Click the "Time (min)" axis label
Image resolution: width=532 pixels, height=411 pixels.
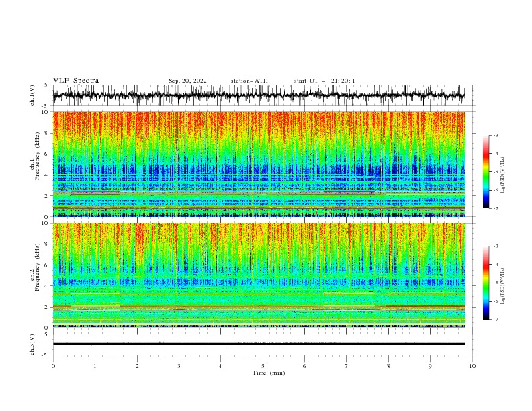pyautogui.click(x=269, y=373)
